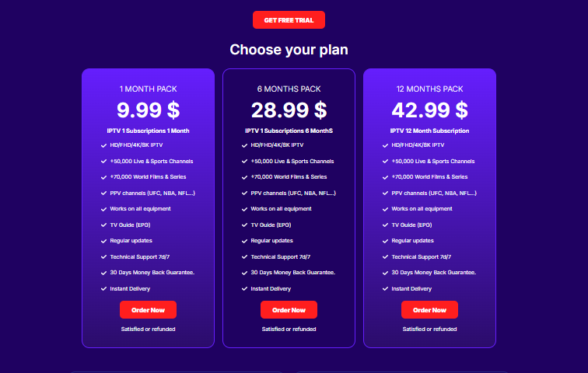588x373 pixels.
Task: Click the GET FREE TRIAL button
Action: pyautogui.click(x=289, y=20)
